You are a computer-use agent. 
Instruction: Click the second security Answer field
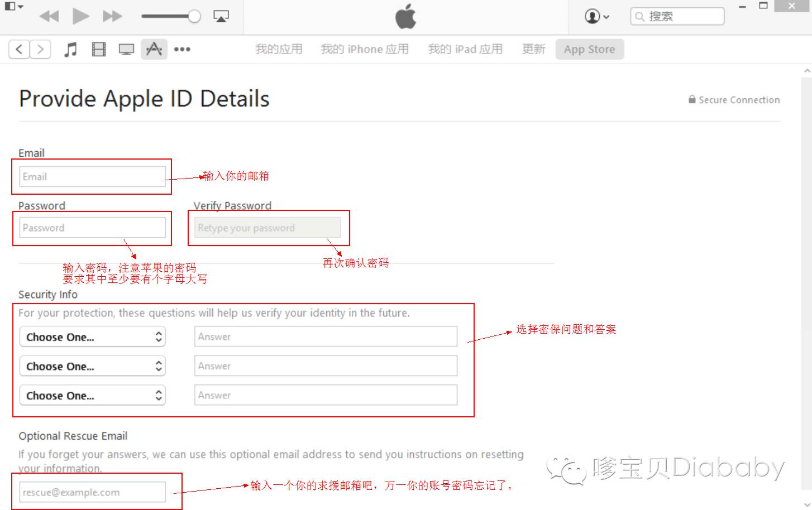(x=326, y=366)
